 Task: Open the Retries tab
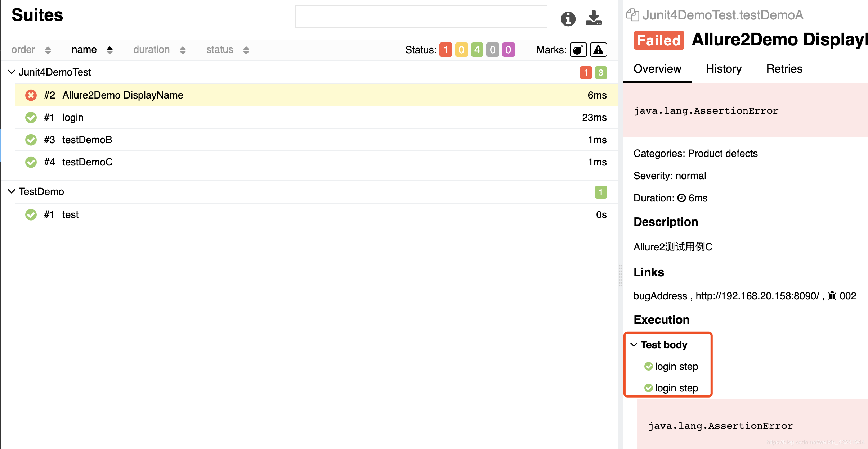[x=784, y=69]
